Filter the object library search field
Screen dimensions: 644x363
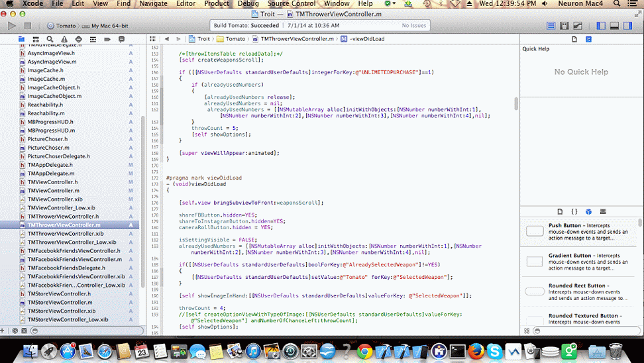coord(586,331)
